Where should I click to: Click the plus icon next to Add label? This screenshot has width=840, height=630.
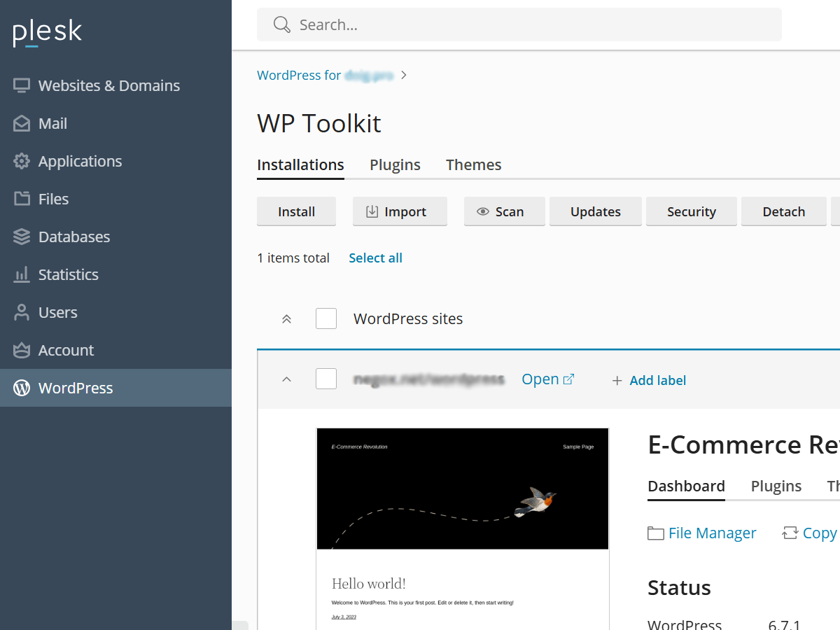(617, 381)
